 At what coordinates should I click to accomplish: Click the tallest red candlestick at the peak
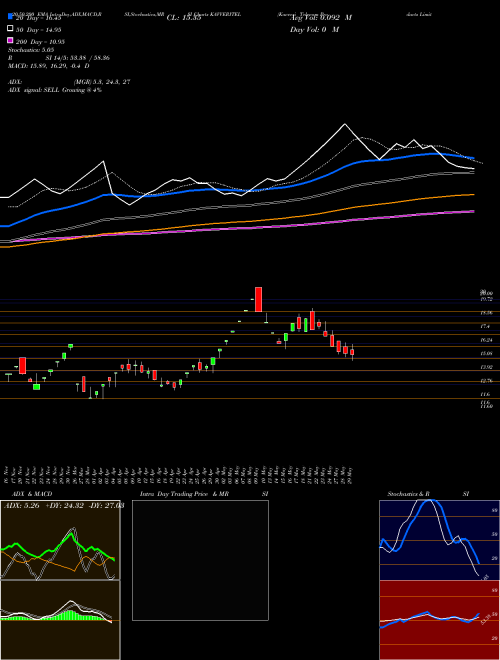(258, 299)
